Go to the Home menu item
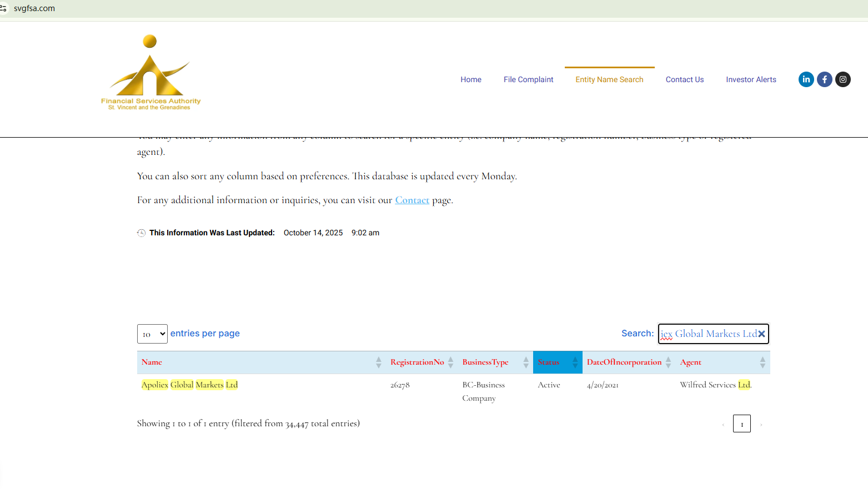The width and height of the screenshot is (868, 489). tap(471, 79)
